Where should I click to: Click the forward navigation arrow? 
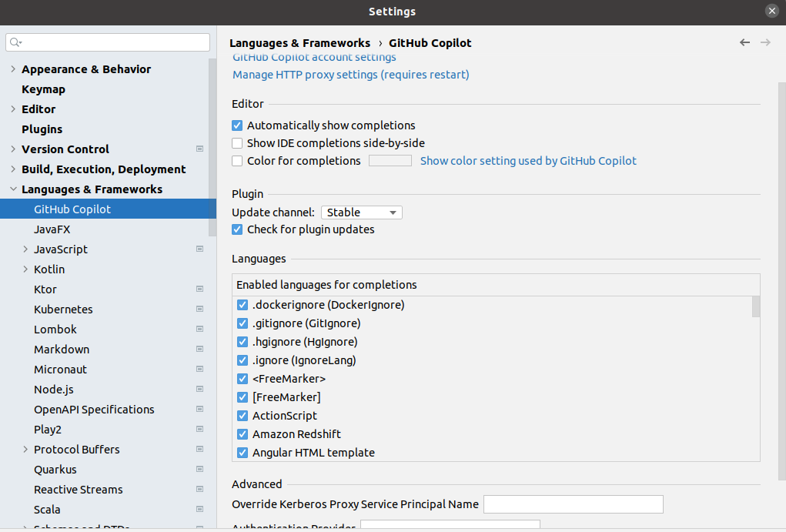(765, 42)
